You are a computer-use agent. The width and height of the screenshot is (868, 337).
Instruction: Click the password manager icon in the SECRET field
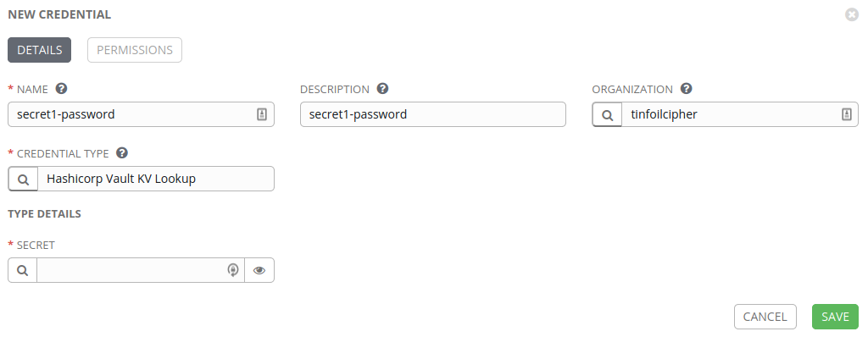tap(233, 270)
